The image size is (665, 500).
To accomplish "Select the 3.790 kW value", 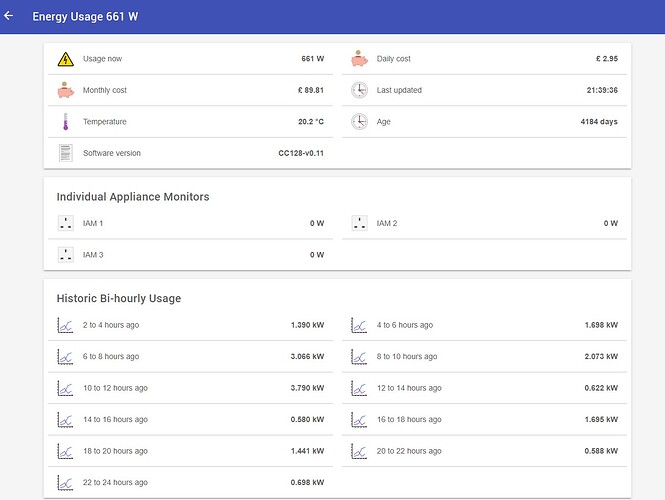I will (307, 388).
